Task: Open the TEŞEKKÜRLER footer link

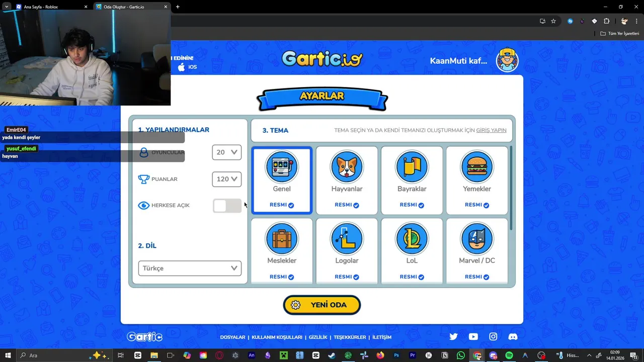Action: point(350,337)
